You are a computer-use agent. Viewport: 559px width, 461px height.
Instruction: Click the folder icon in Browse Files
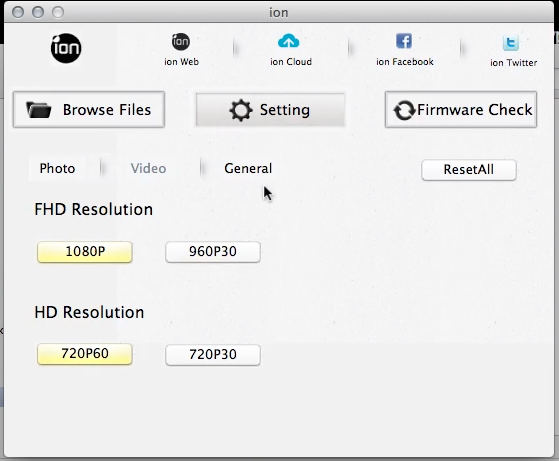[x=39, y=110]
